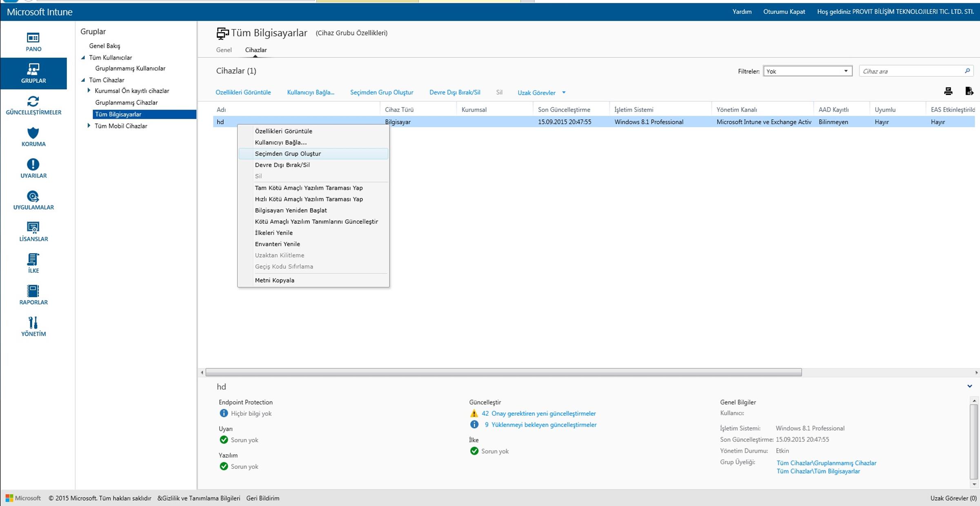Open Yüklenmeyi bekleyen güncelleştirmeler link
The image size is (980, 506).
click(544, 425)
